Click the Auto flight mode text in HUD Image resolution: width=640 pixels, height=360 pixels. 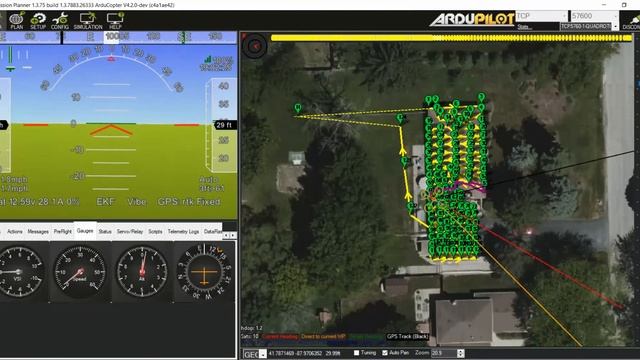[209, 180]
